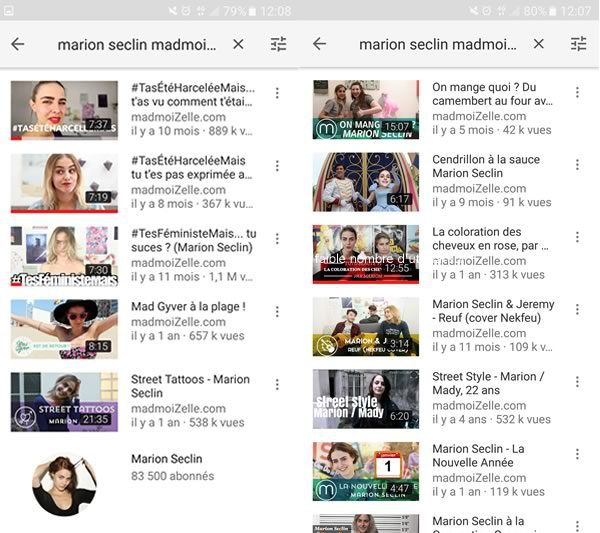Select 'il y a 1 an · 538 k vues'

pyautogui.click(x=188, y=423)
